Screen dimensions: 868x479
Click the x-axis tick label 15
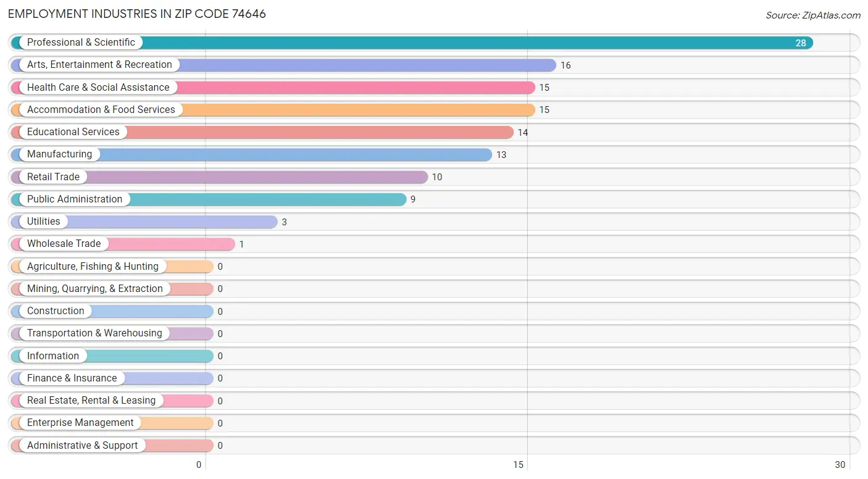(x=519, y=465)
